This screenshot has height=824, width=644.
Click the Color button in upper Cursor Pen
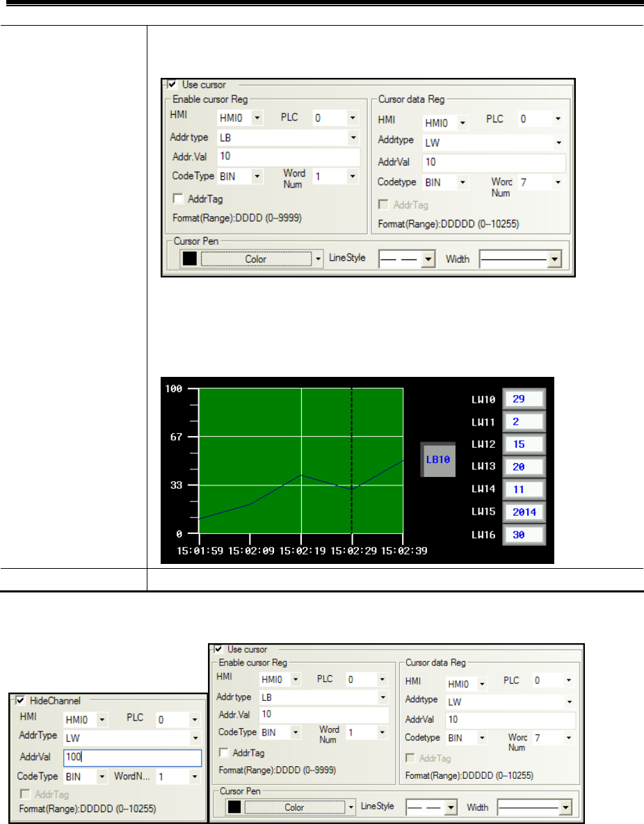(256, 259)
